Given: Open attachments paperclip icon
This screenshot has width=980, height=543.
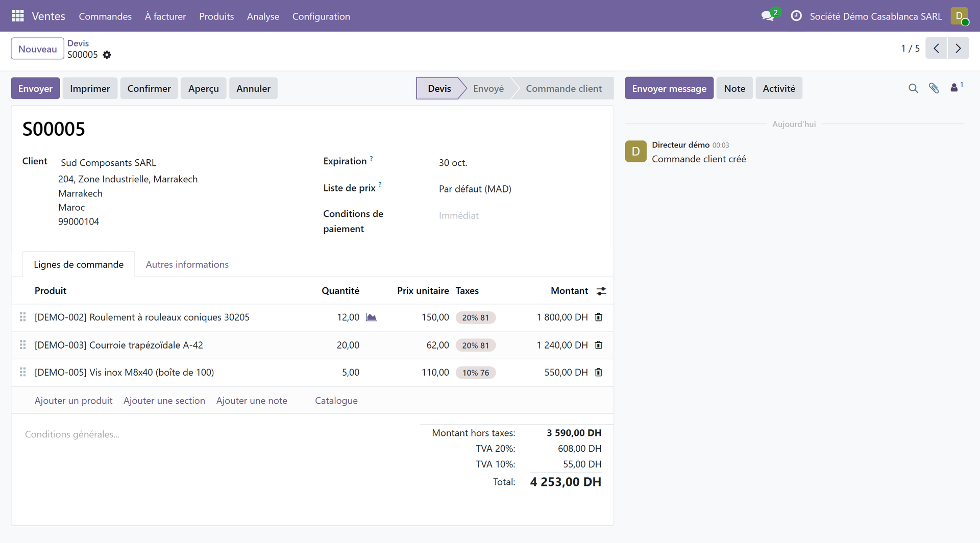Looking at the screenshot, I should click(x=934, y=88).
